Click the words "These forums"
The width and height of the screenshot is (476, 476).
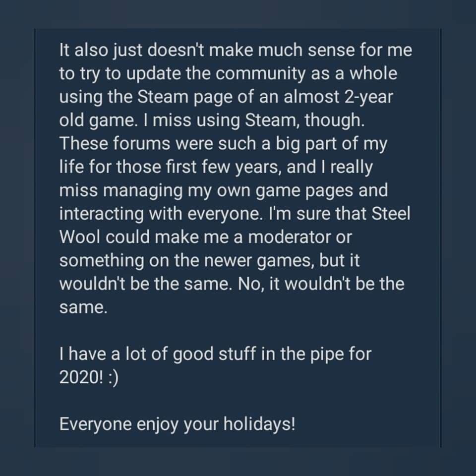point(115,143)
